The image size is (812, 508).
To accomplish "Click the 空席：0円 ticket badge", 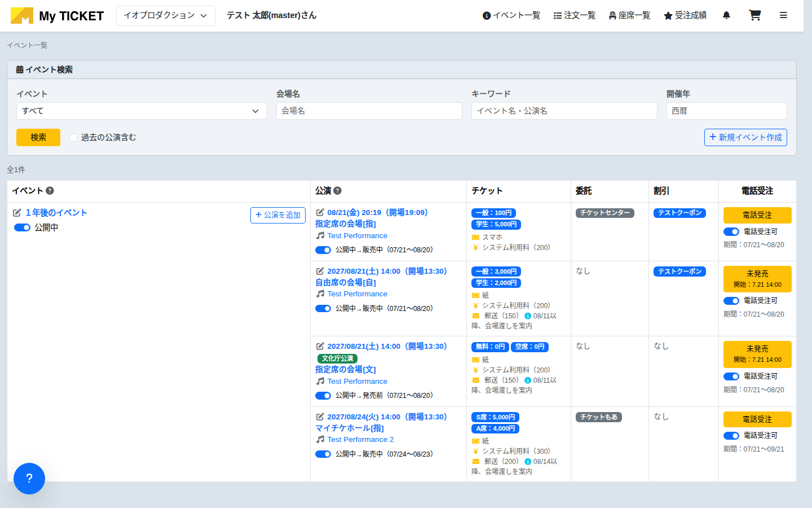I will (529, 347).
